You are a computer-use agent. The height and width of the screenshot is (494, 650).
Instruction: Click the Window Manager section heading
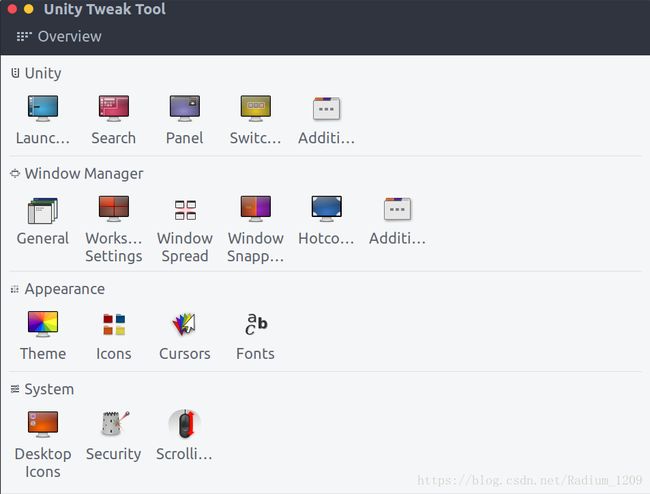[84, 174]
